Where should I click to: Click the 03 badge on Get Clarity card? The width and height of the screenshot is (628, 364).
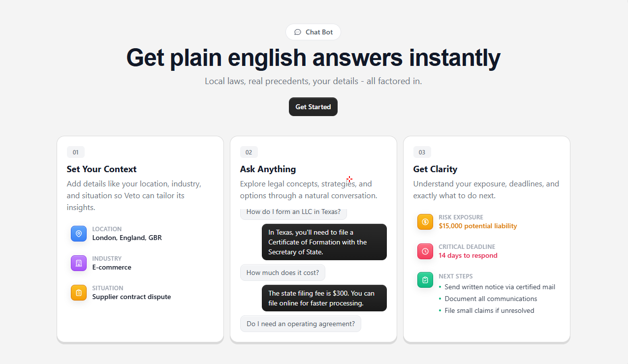(x=422, y=152)
